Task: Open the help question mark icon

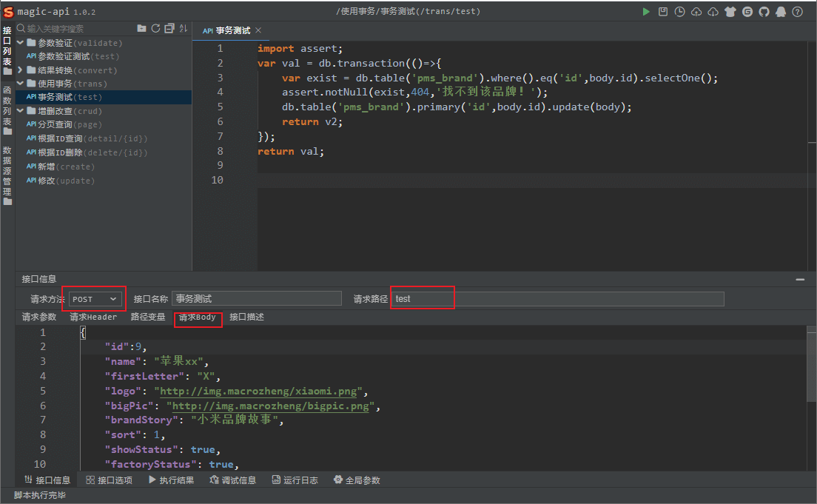Action: (797, 11)
